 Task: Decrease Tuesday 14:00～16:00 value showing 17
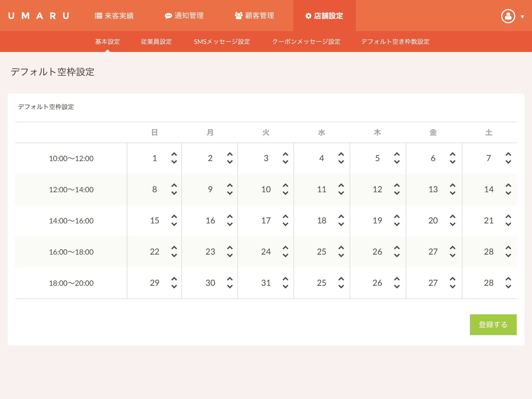point(285,224)
